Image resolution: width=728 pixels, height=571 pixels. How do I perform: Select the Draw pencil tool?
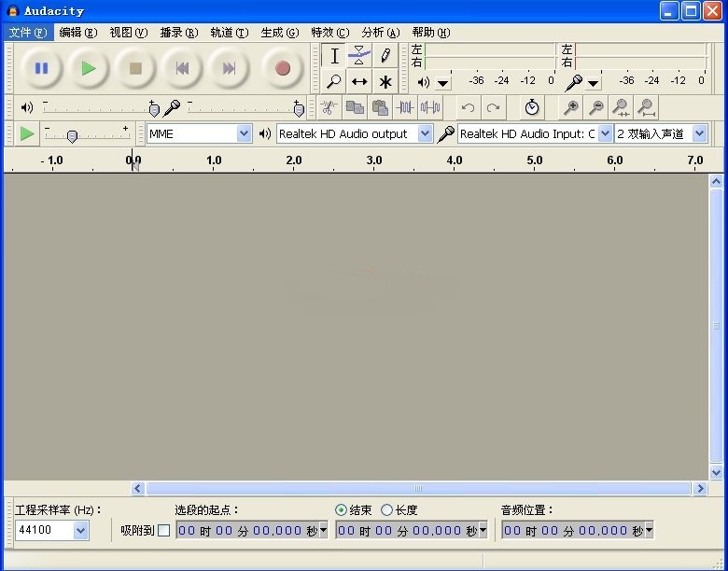(x=385, y=56)
